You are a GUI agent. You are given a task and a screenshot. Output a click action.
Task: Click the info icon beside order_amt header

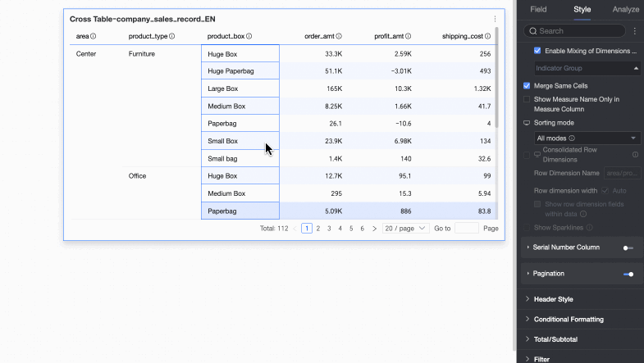pos(339,36)
